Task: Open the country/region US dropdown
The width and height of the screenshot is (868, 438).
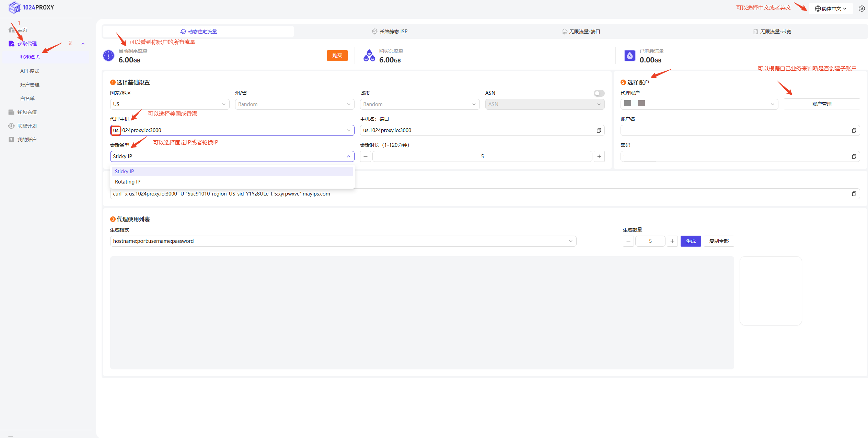Action: click(x=170, y=104)
